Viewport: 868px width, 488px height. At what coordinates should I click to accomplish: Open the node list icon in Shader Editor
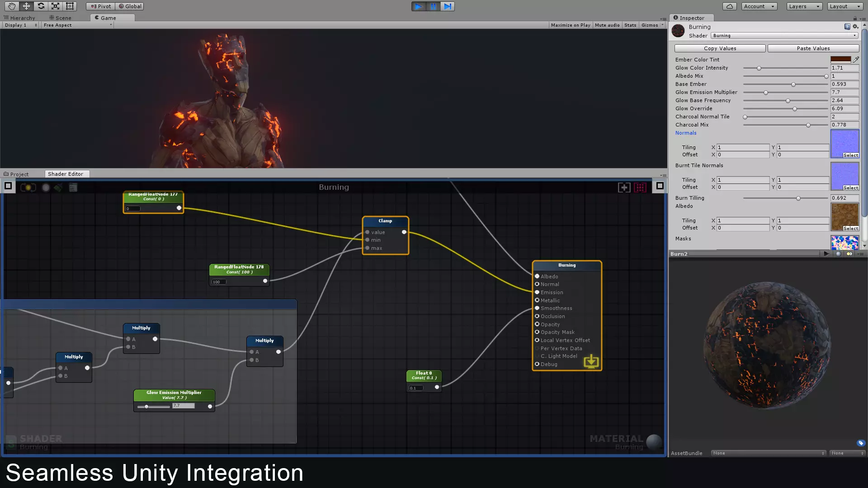pyautogui.click(x=73, y=188)
